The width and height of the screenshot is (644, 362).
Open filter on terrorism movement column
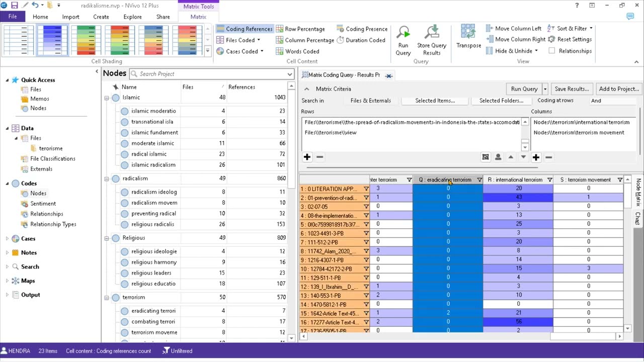620,180
